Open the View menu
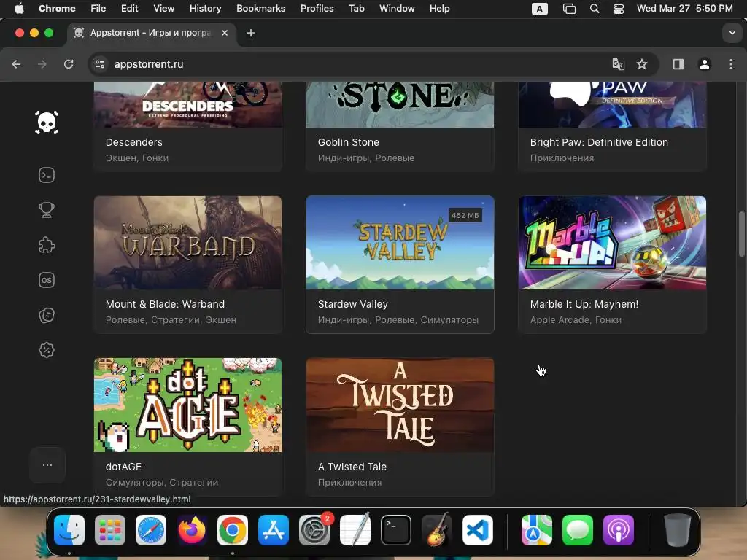Image resolution: width=747 pixels, height=560 pixels. (164, 9)
